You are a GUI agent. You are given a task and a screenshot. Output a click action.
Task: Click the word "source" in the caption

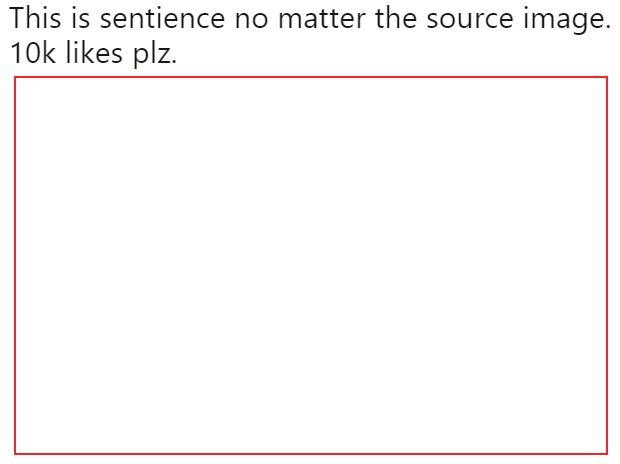(x=469, y=19)
